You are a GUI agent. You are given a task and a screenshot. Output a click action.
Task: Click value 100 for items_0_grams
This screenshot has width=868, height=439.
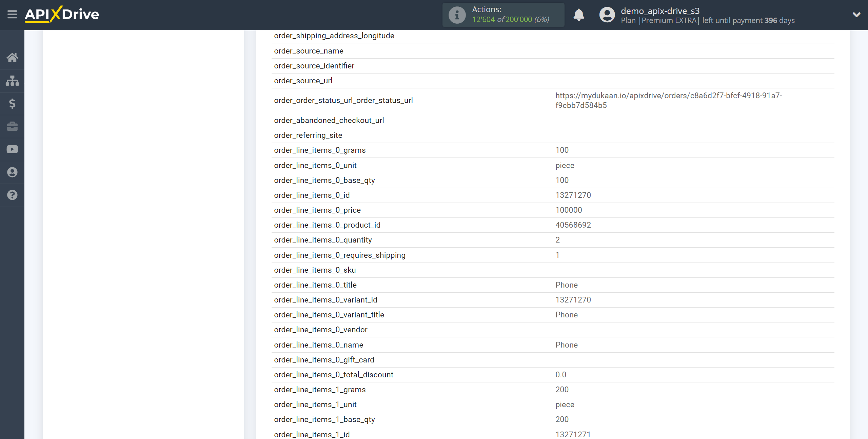562,150
